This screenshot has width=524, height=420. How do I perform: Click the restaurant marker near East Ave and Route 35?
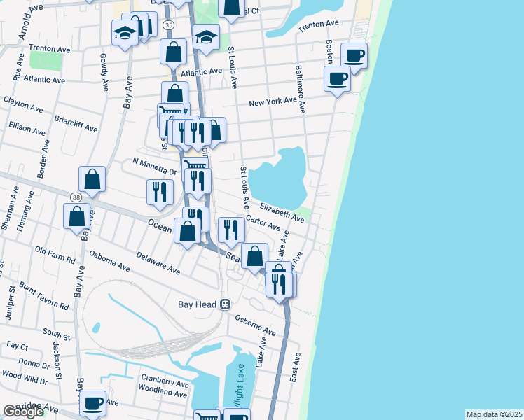[x=279, y=286]
